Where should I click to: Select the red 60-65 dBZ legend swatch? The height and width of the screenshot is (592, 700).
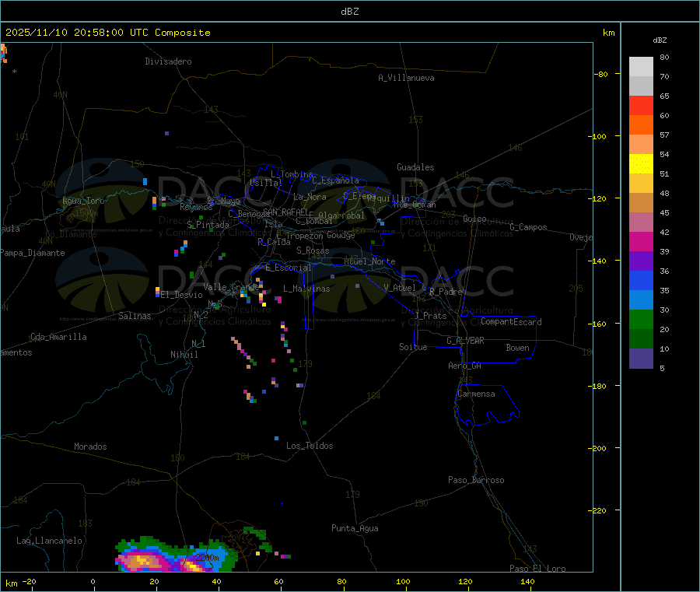pos(641,105)
